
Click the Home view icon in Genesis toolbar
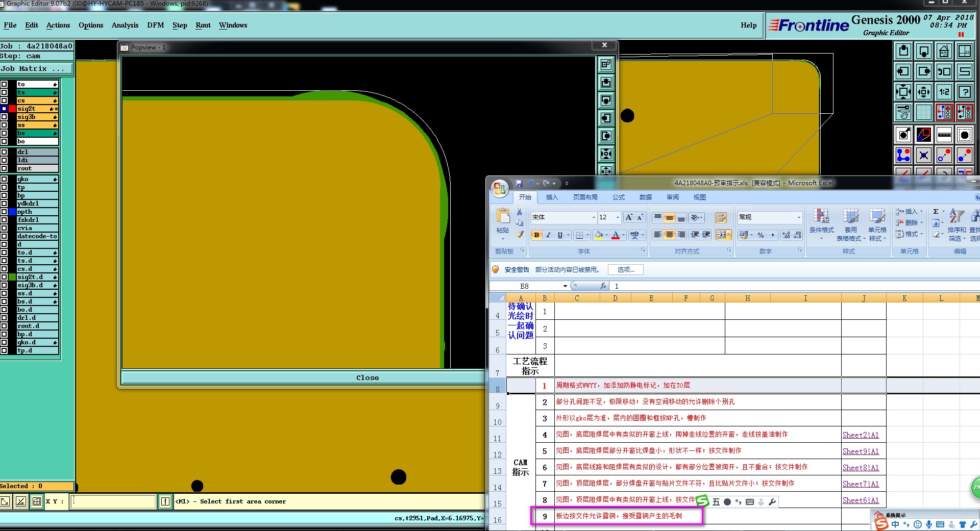944,51
